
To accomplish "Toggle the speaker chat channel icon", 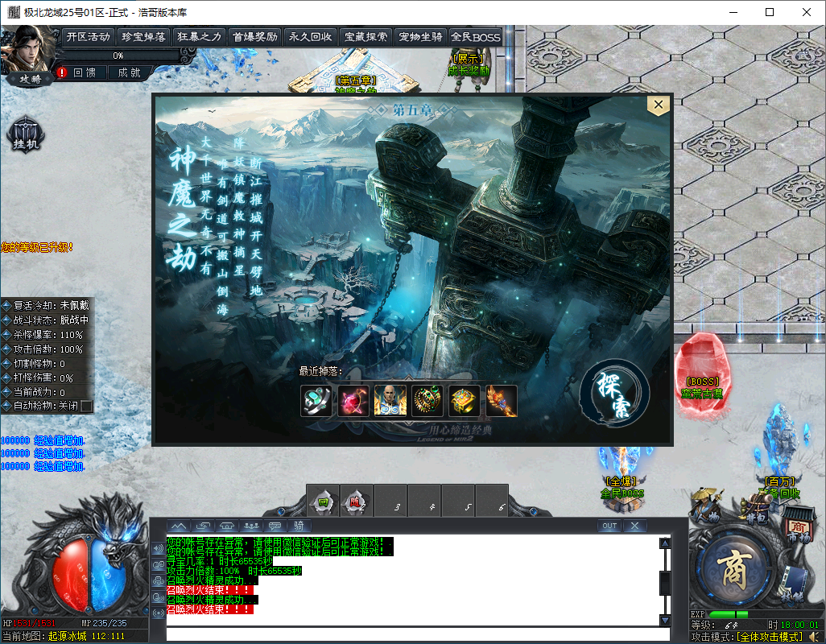I will pyautogui.click(x=158, y=549).
